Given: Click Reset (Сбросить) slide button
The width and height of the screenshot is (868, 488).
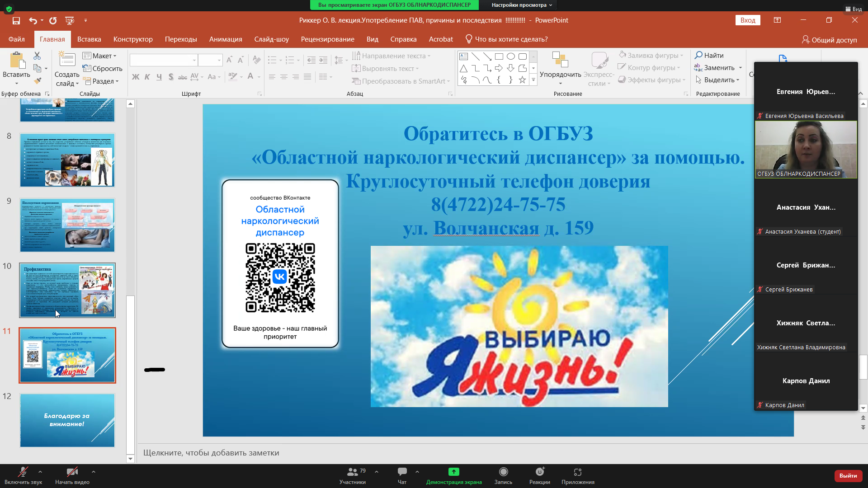Looking at the screenshot, I should 103,68.
